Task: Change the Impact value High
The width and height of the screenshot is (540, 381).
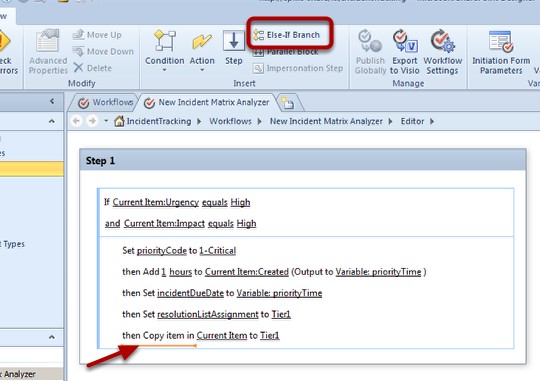Action: click(x=247, y=224)
